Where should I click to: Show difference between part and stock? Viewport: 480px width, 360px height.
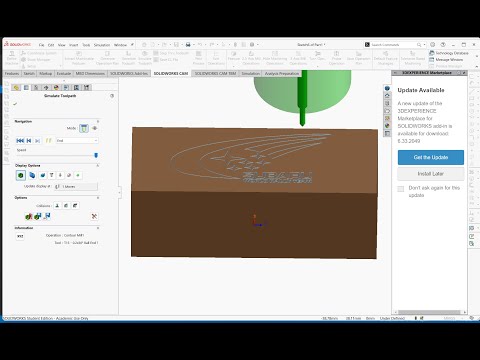click(x=29, y=217)
